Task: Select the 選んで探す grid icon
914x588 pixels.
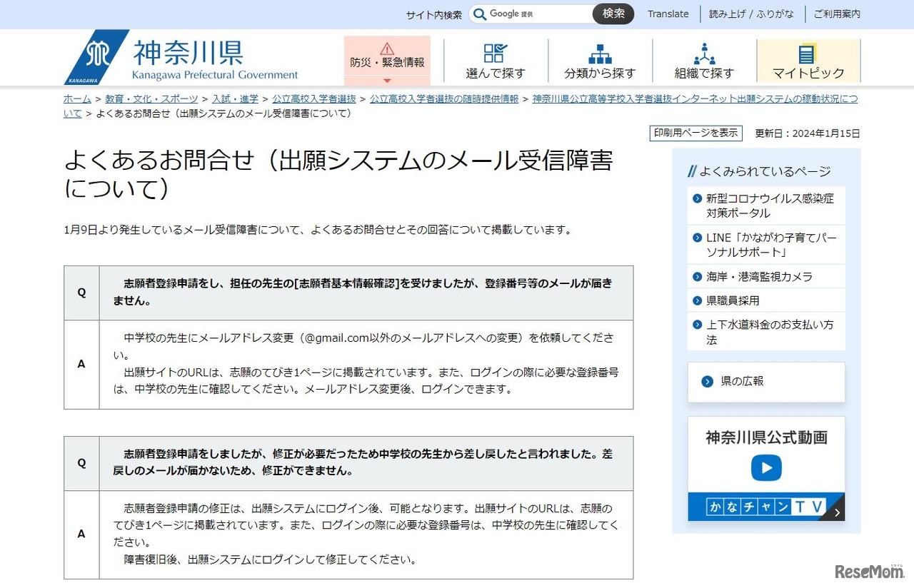Action: 493,52
